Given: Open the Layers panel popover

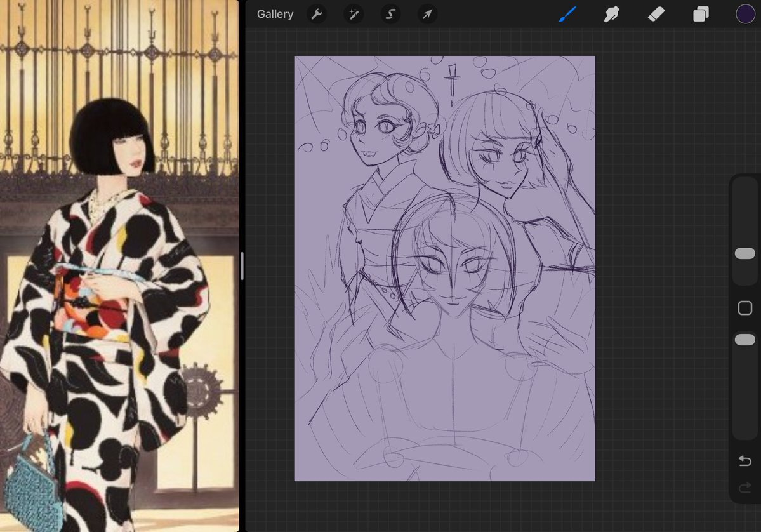Looking at the screenshot, I should point(701,14).
